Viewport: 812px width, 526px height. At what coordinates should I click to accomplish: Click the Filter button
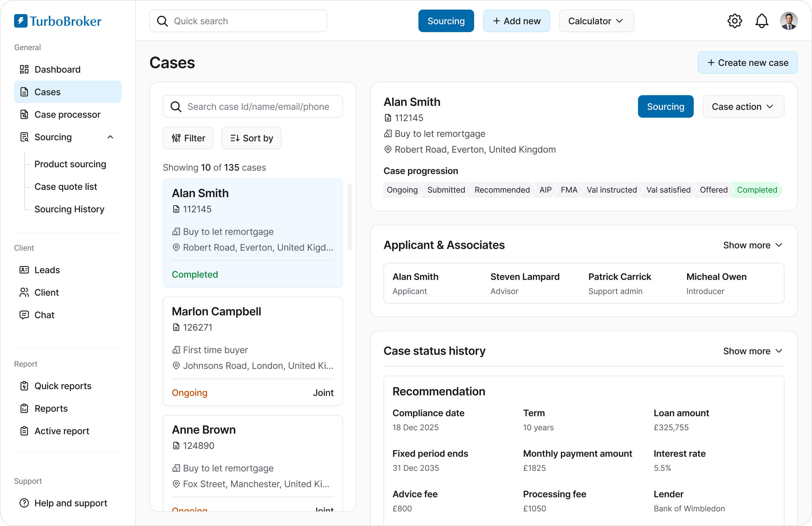click(188, 138)
